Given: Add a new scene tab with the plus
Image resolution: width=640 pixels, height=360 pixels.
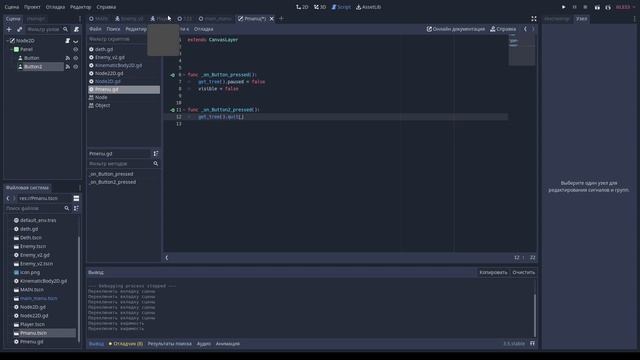Looking at the screenshot, I should [x=281, y=18].
